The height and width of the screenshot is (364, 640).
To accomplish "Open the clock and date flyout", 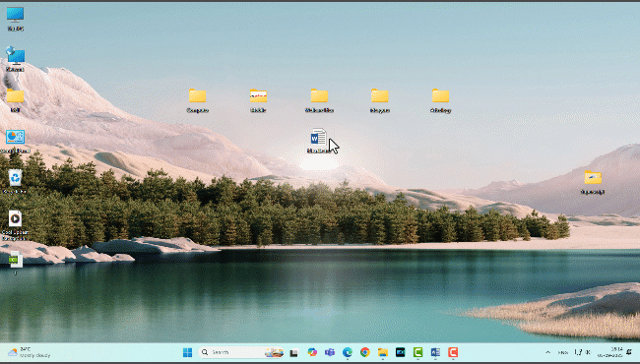I will pos(610,352).
